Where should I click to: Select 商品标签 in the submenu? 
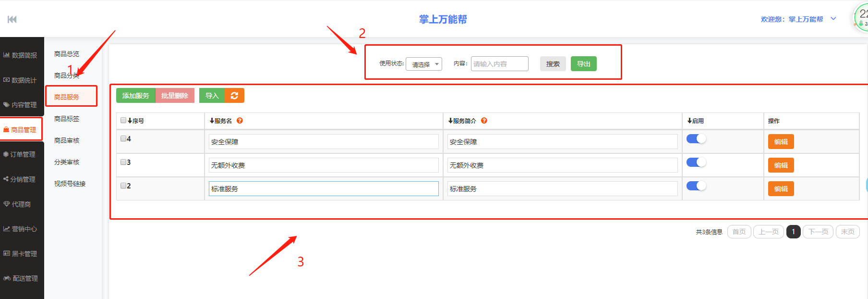click(x=67, y=119)
